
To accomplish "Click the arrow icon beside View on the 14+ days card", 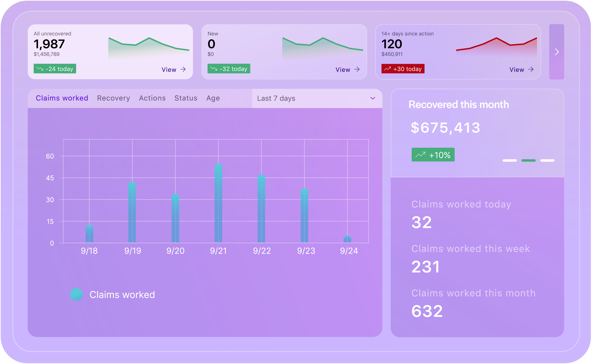I will pos(532,70).
